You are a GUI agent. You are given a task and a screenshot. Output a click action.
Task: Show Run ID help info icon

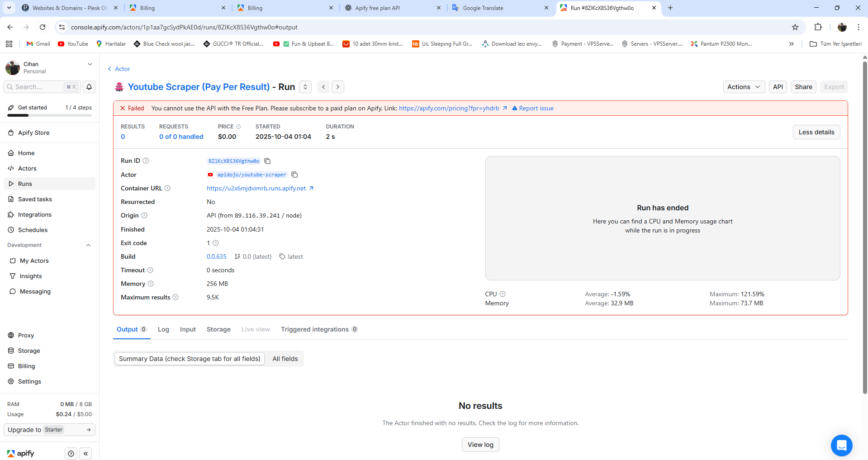(x=146, y=161)
